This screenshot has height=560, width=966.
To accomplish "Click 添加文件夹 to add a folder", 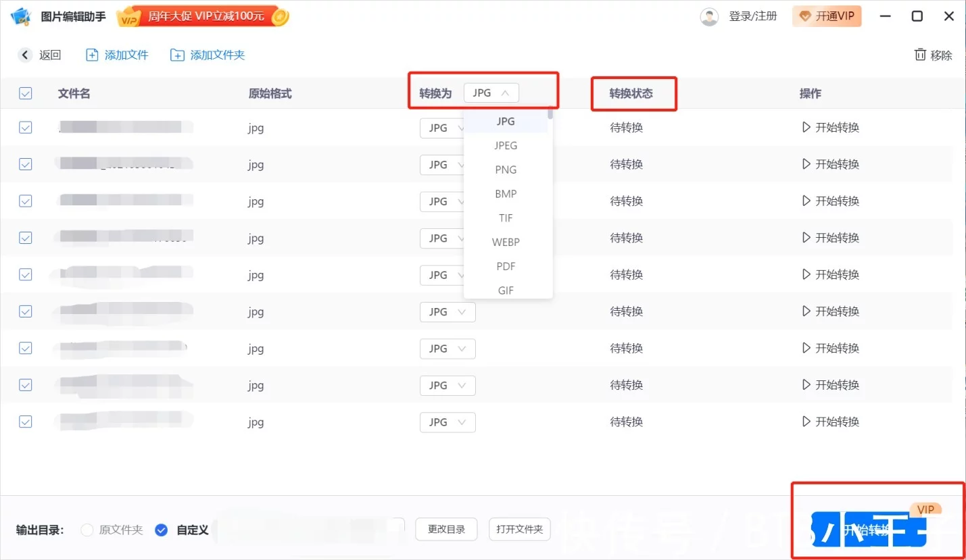I will click(208, 55).
